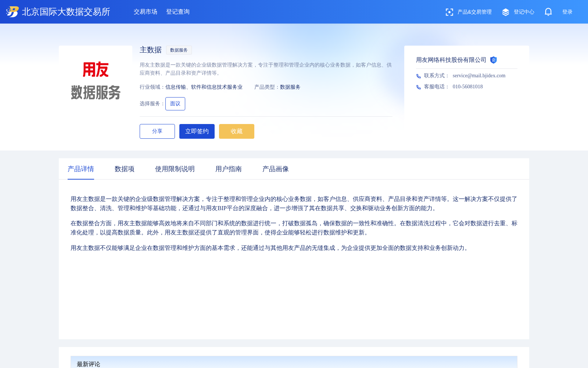Viewport: 588px width, 368px height.
Task: Click the 登记中心 layers icon
Action: [x=506, y=12]
